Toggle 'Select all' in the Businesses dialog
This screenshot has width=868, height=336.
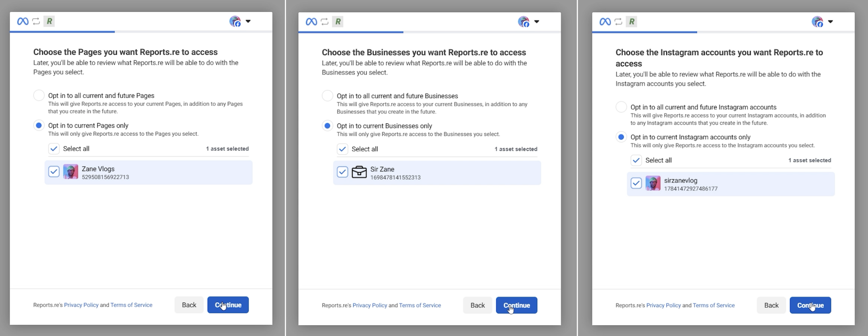pyautogui.click(x=342, y=149)
